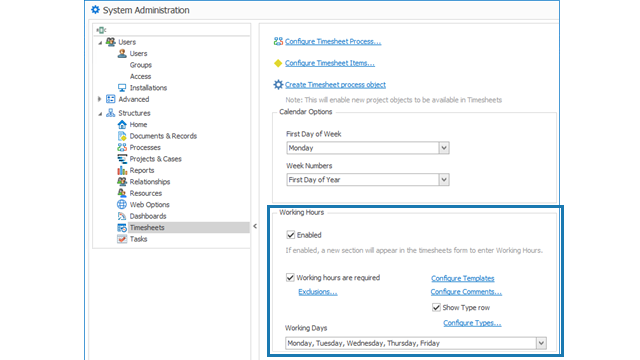Click the System Administration gear icon
This screenshot has height=360, width=640.
[95, 10]
